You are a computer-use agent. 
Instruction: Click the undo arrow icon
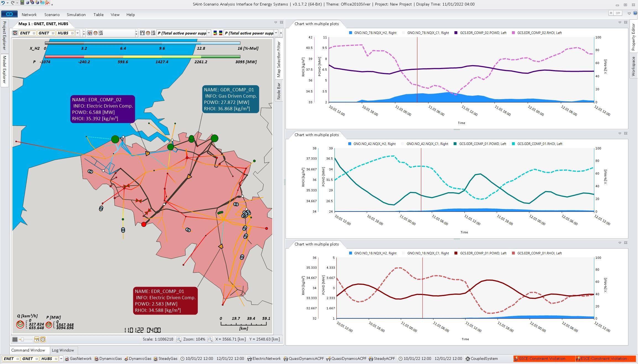click(x=3, y=3)
